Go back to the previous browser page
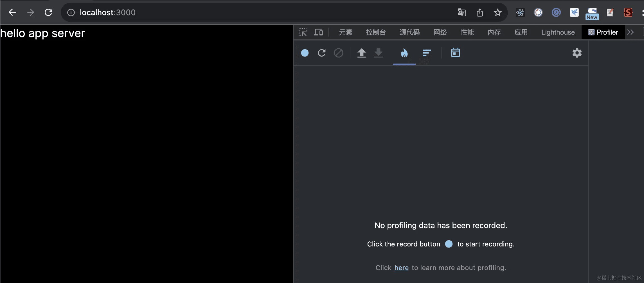Screen dimensions: 644x283 pos(12,12)
